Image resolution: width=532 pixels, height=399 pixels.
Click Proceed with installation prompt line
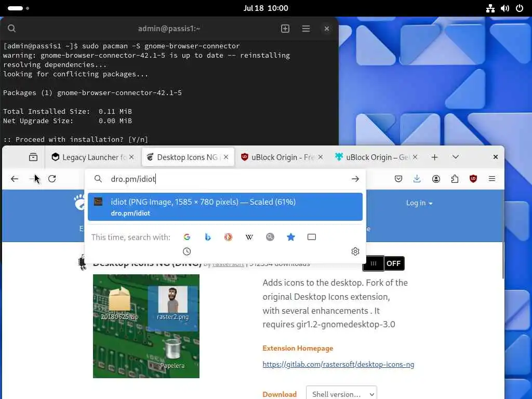click(x=76, y=139)
